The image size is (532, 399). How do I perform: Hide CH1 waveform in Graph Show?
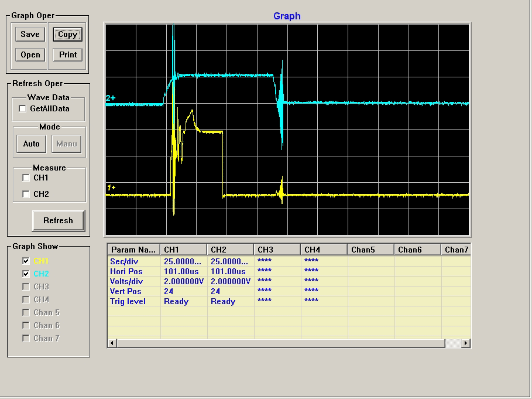click(x=26, y=261)
